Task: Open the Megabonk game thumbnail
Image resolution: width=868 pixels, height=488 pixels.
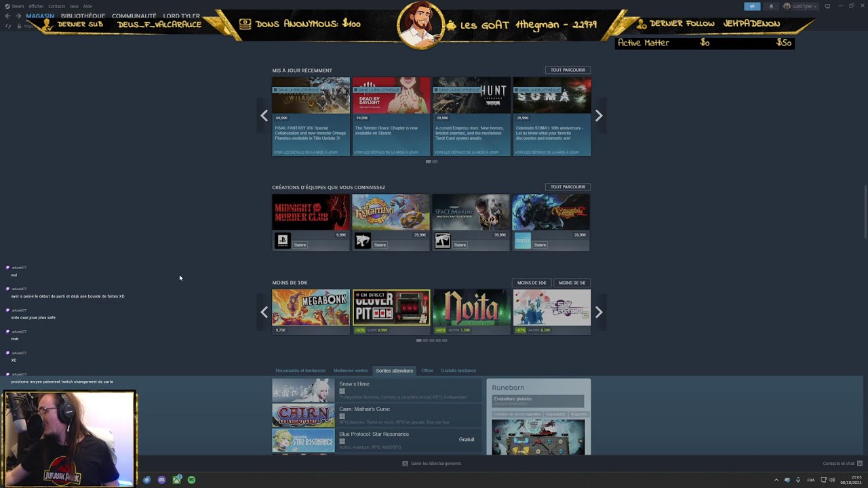Action: (x=311, y=308)
